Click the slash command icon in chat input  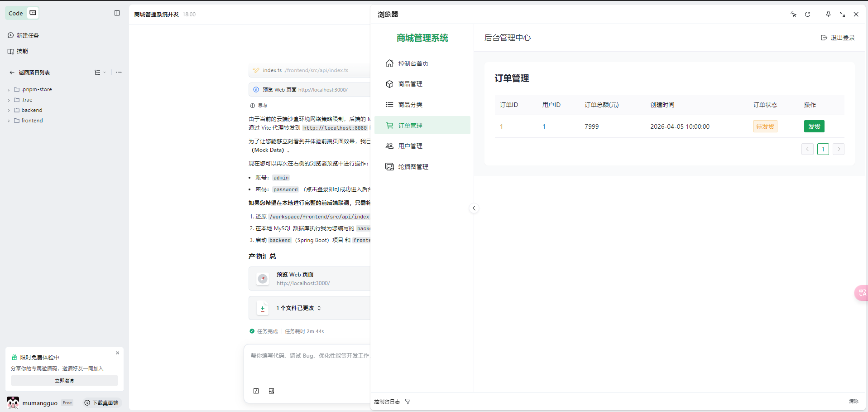tap(256, 391)
